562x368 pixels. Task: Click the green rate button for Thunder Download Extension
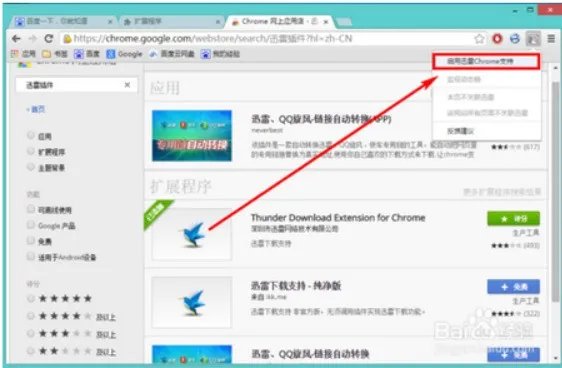tap(513, 219)
